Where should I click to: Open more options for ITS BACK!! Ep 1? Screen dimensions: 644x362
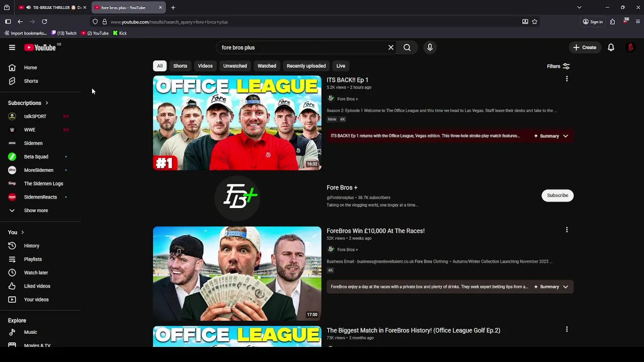point(567,79)
